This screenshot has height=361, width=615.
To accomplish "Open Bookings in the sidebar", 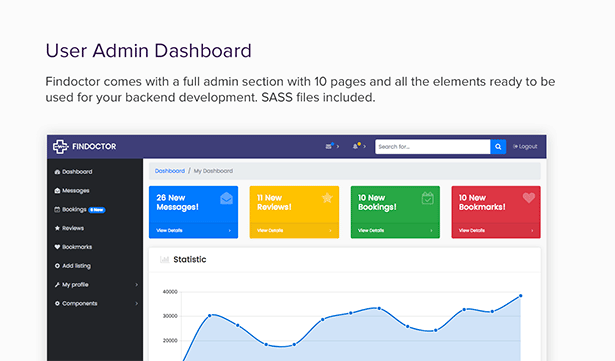I will tap(74, 209).
